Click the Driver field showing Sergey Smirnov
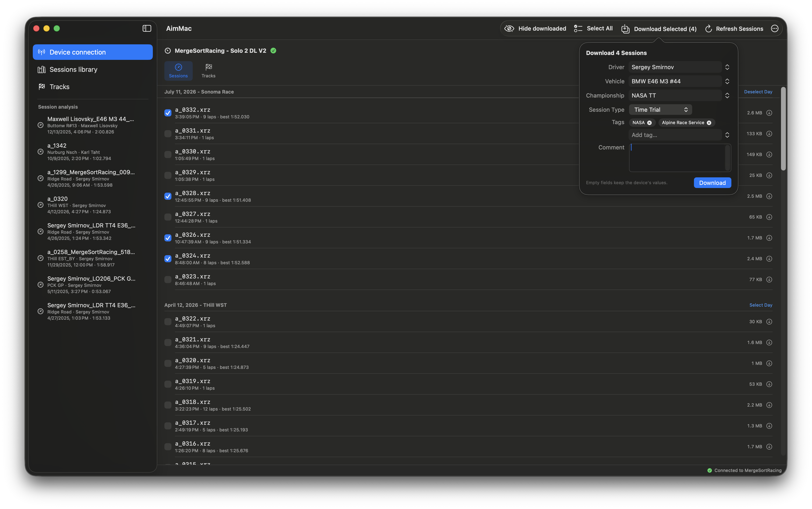 (x=675, y=67)
